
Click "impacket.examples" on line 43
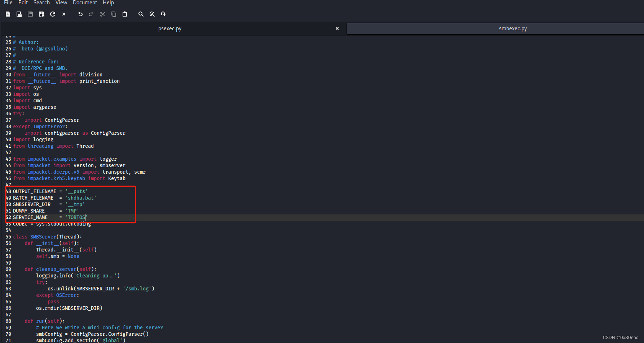(x=52, y=159)
